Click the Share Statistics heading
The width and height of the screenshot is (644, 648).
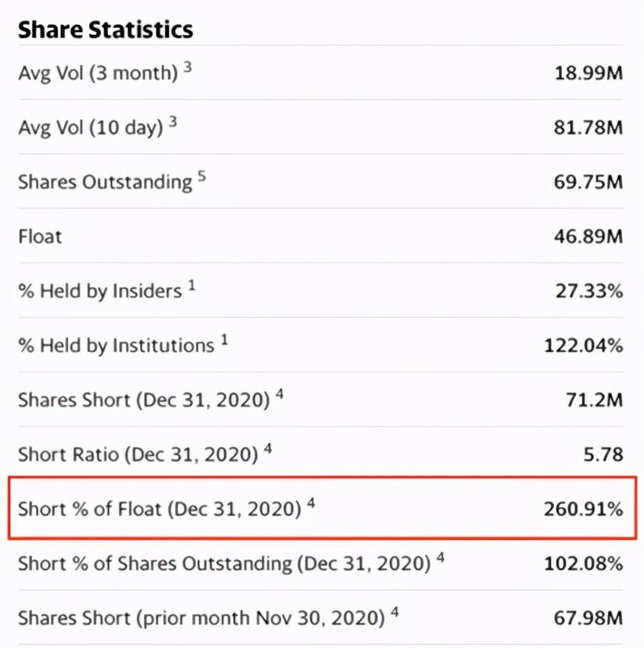(x=106, y=29)
